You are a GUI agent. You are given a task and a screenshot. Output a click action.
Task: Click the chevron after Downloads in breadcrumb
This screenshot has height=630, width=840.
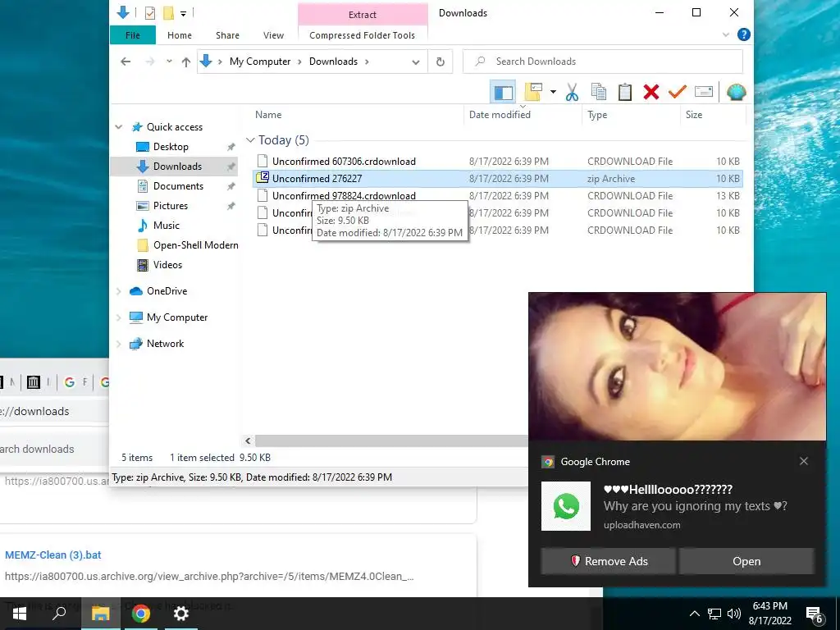(367, 62)
